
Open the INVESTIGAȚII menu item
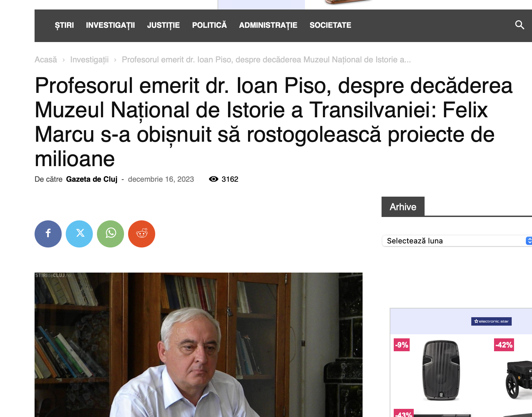pos(110,25)
